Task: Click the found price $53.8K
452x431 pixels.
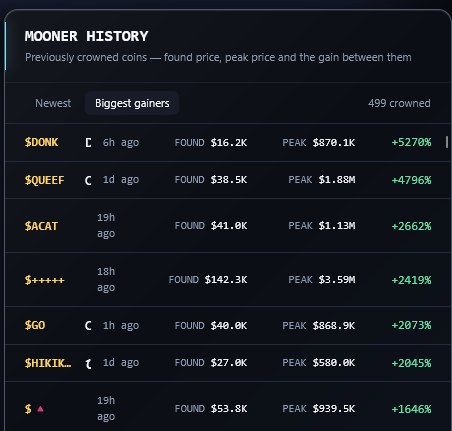Action: tap(229, 409)
